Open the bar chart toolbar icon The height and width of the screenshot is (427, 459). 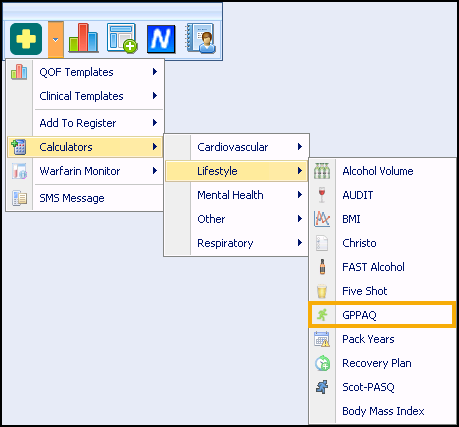[83, 38]
